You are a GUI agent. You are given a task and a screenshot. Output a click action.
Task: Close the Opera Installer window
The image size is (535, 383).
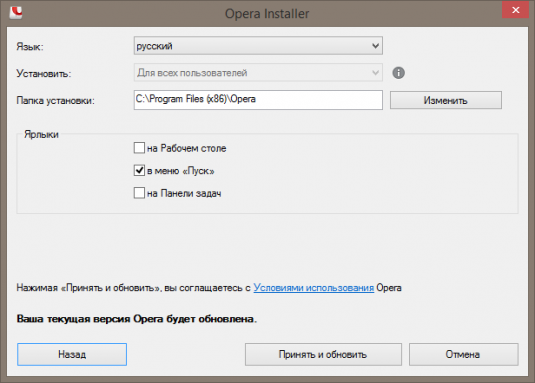point(515,10)
